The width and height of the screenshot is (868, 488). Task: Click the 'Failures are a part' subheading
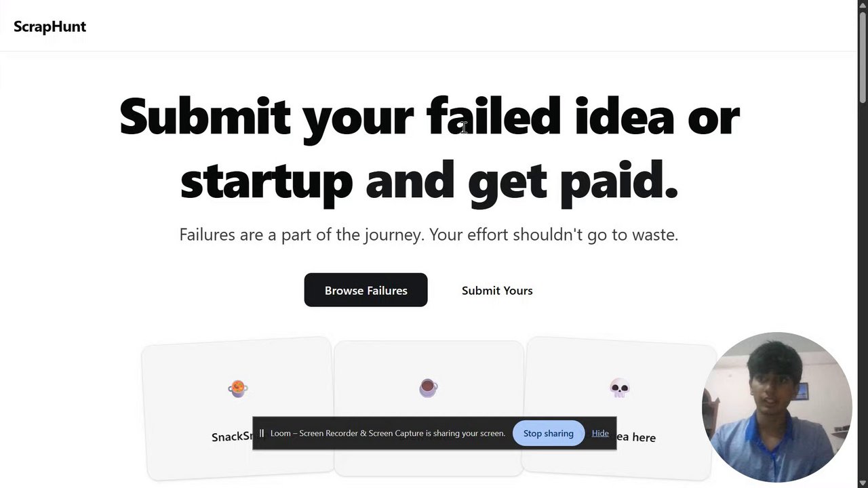tap(429, 235)
